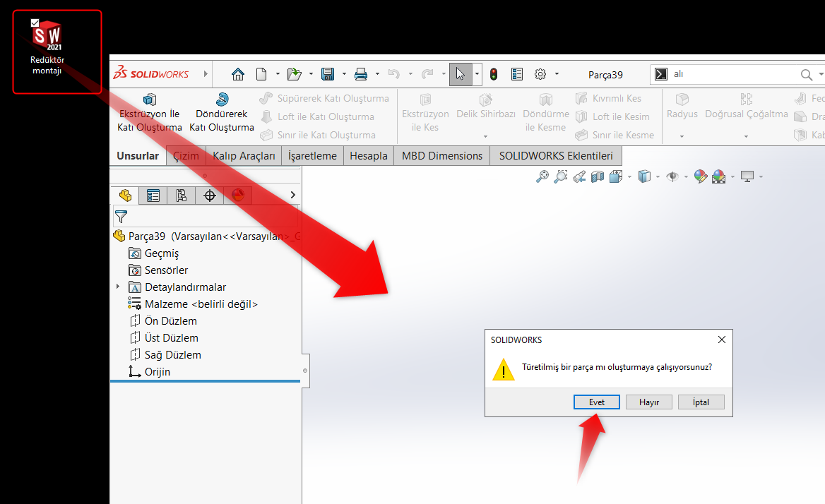Open the dropdown arrow next to Open
The width and height of the screenshot is (825, 504).
310,74
